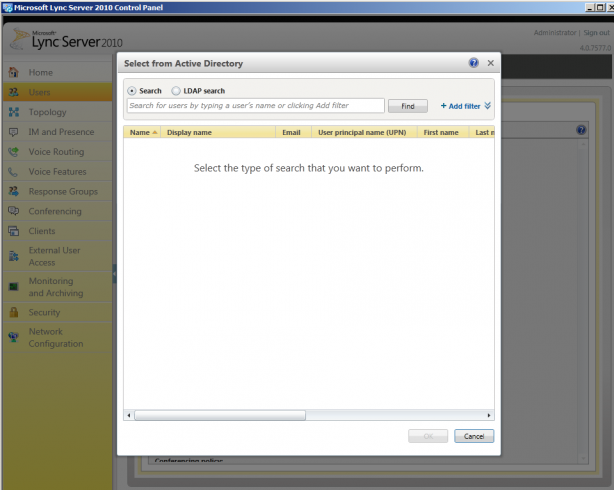Close the Select from Active Directory dialog
This screenshot has height=490, width=614.
491,63
